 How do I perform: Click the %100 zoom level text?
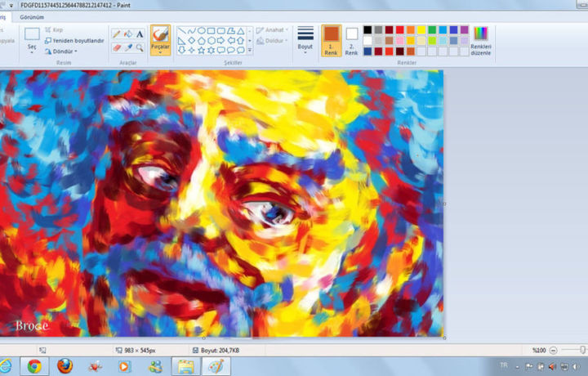coord(539,351)
